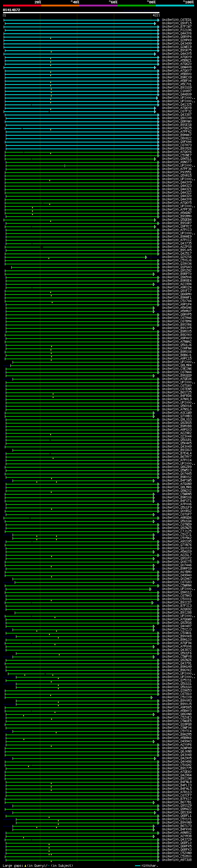Click the UniRef100_Q8W4V8 label
This screenshot has width=197, height=868.
(x=176, y=67)
